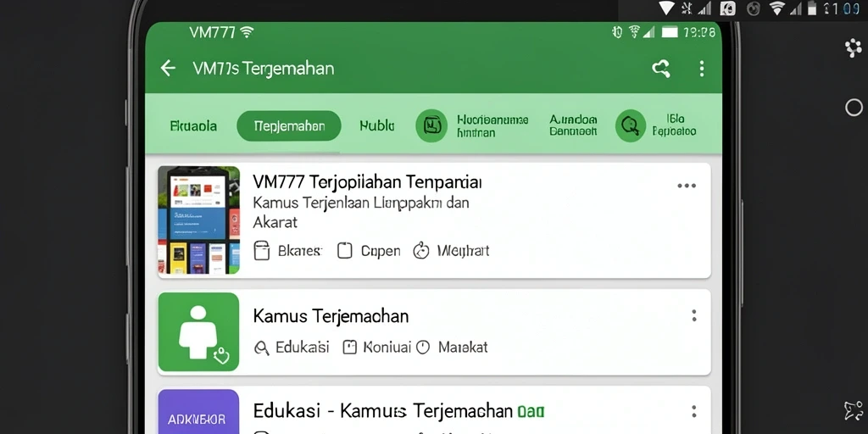The image size is (868, 434).
Task: Tap the Copen label
Action: pyautogui.click(x=381, y=251)
